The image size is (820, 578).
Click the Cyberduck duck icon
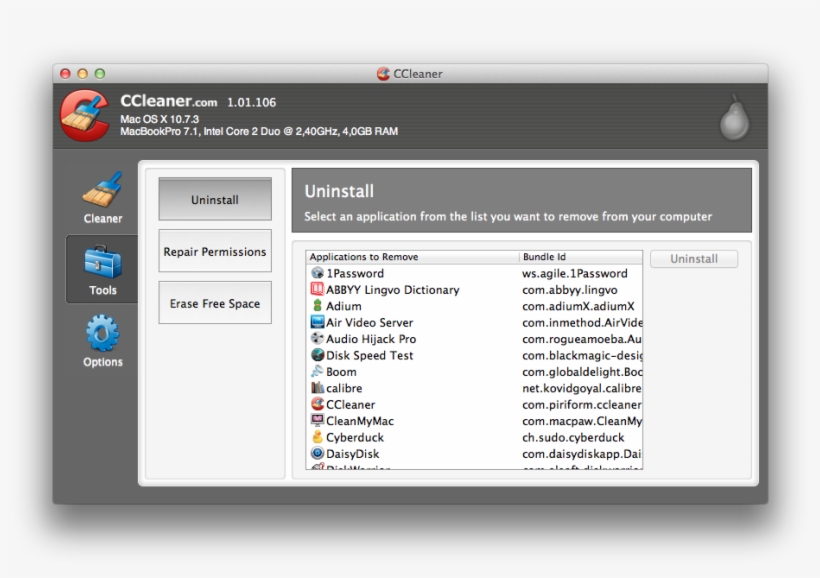317,437
